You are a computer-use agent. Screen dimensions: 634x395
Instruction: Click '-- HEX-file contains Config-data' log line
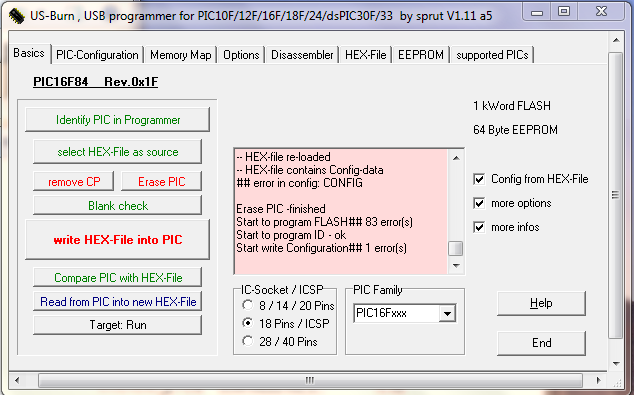[310, 170]
